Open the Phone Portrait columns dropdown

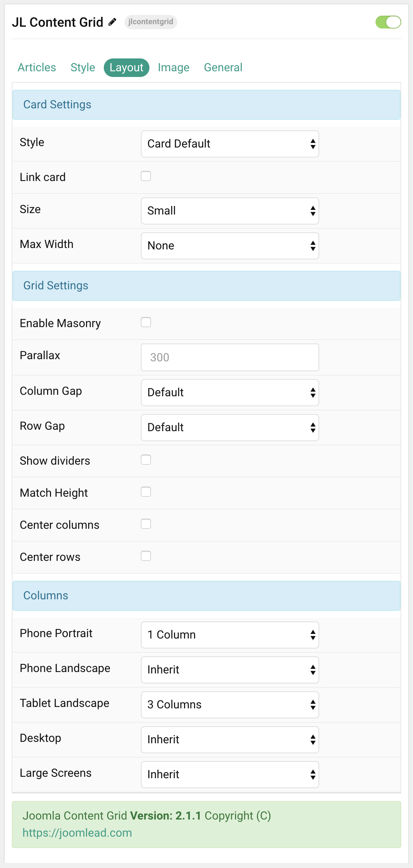click(230, 635)
